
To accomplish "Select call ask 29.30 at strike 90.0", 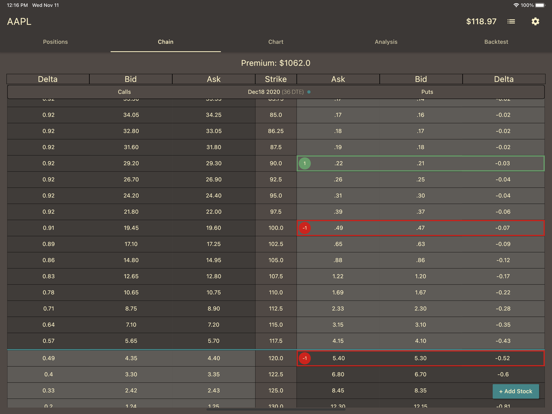I will [214, 163].
